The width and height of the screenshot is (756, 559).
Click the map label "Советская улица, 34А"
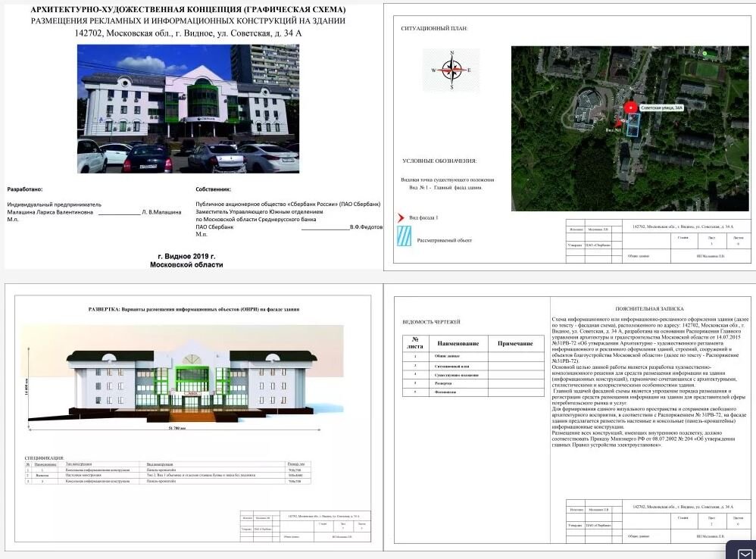[661, 108]
